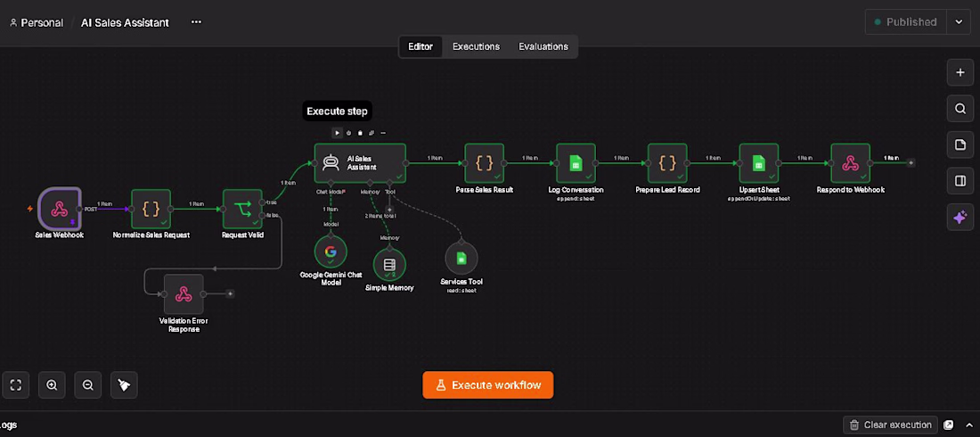Image resolution: width=980 pixels, height=437 pixels.
Task: Open the Log Conversation sheets node
Action: tap(576, 163)
